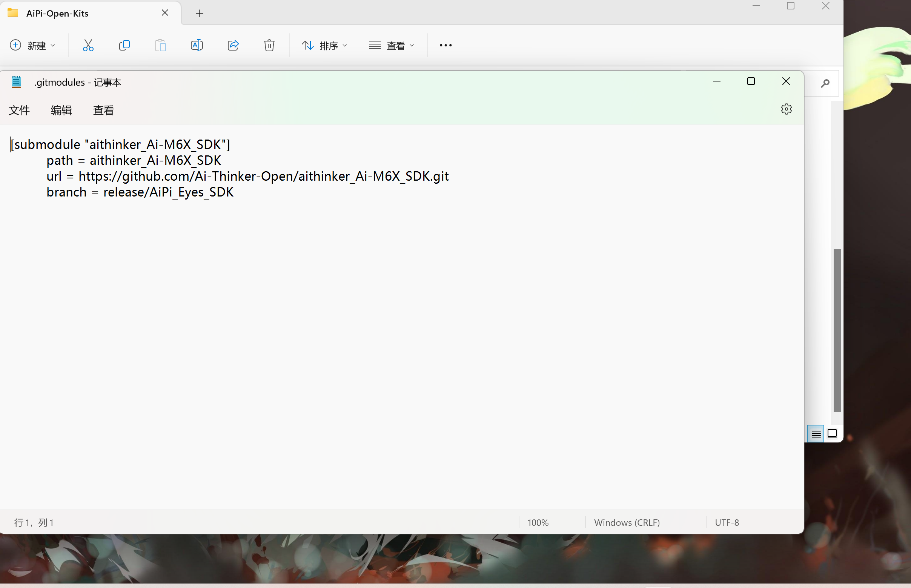This screenshot has height=588, width=911.
Task: Click the Windows (CRLF) line ending indicator
Action: click(627, 522)
